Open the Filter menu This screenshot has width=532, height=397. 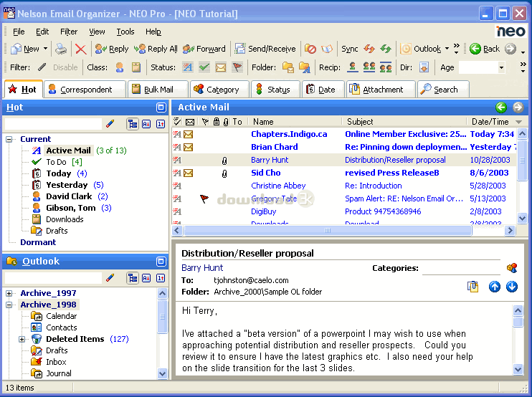click(69, 32)
